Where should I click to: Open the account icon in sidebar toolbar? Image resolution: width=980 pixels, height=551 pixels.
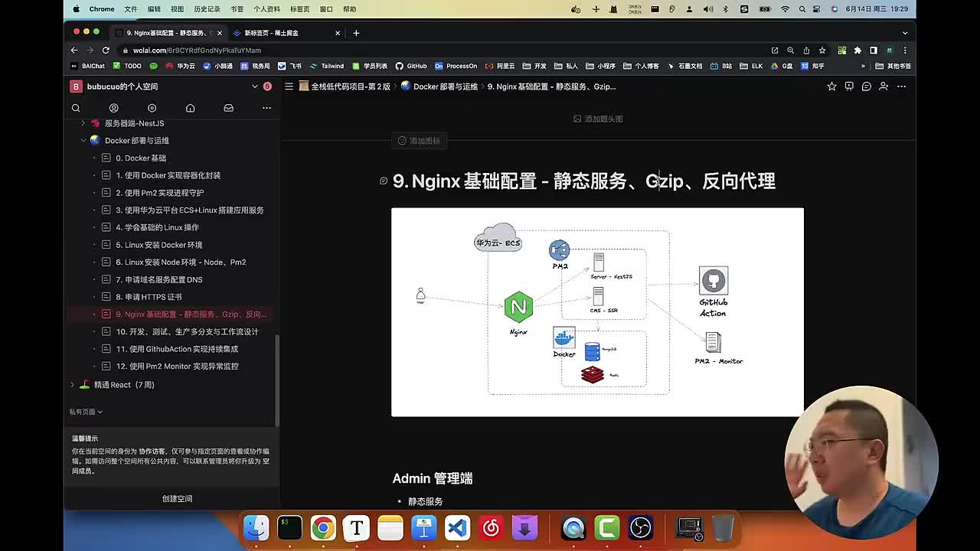tap(113, 108)
